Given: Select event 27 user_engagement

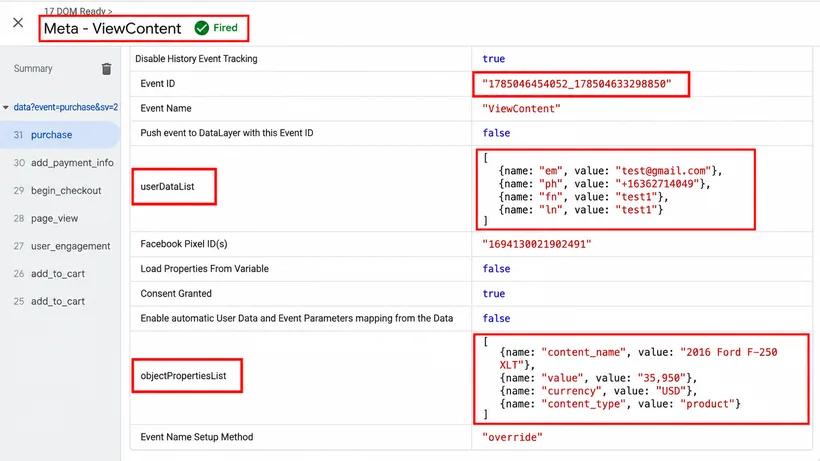Looking at the screenshot, I should (60, 246).
